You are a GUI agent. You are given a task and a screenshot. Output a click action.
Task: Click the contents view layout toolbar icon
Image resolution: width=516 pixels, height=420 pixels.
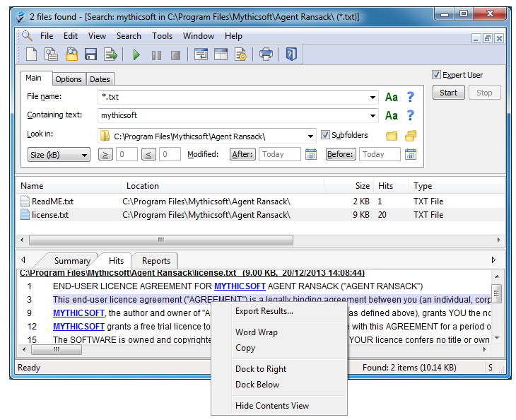(x=221, y=54)
